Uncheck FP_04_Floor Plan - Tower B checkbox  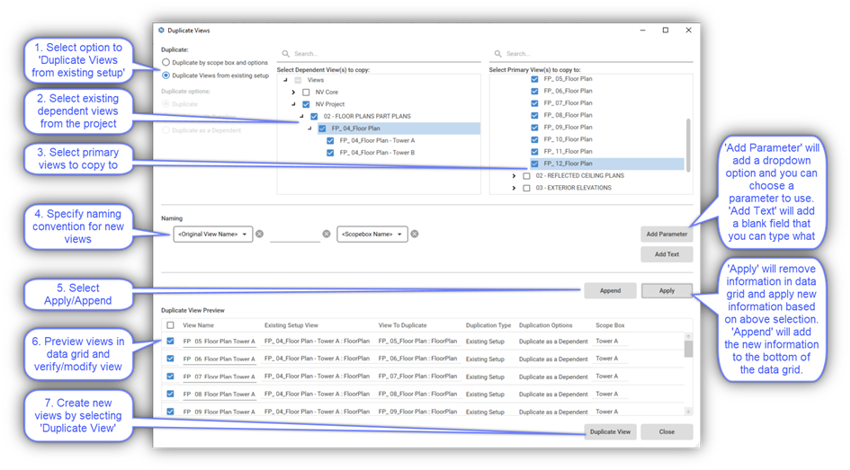click(330, 152)
